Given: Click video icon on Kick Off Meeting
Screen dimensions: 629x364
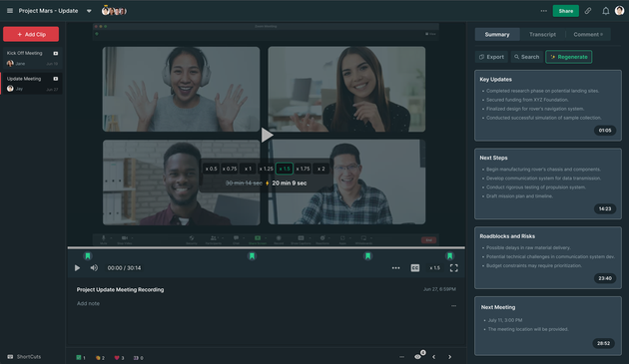Looking at the screenshot, I should [x=56, y=53].
